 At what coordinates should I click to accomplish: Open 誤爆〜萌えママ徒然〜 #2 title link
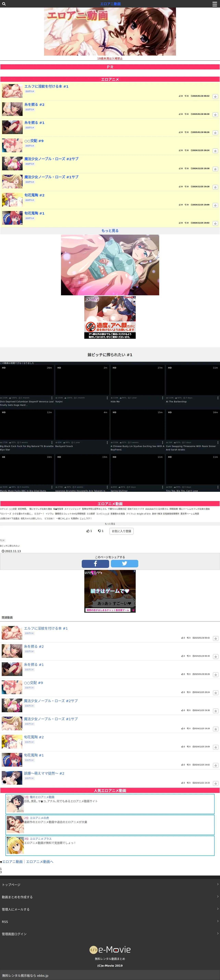click(x=44, y=773)
